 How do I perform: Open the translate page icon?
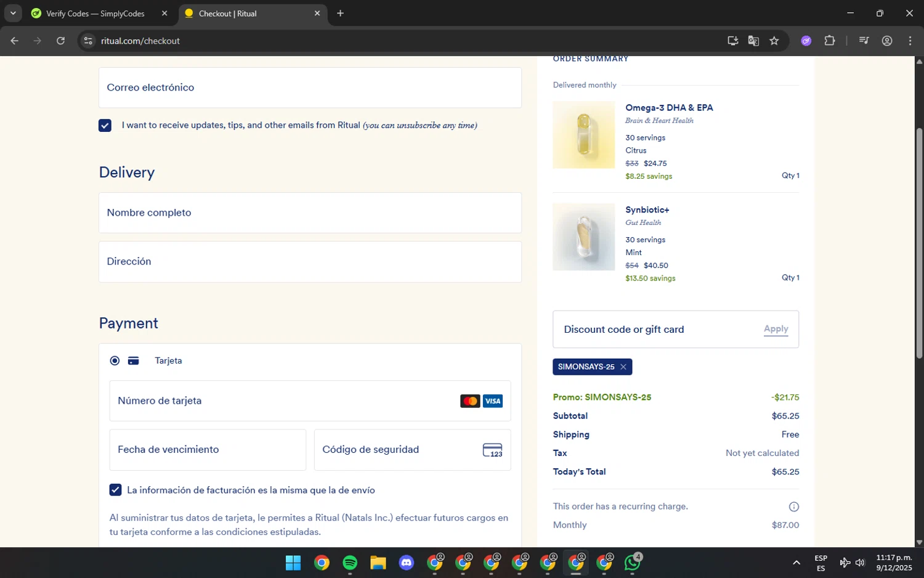pyautogui.click(x=753, y=41)
